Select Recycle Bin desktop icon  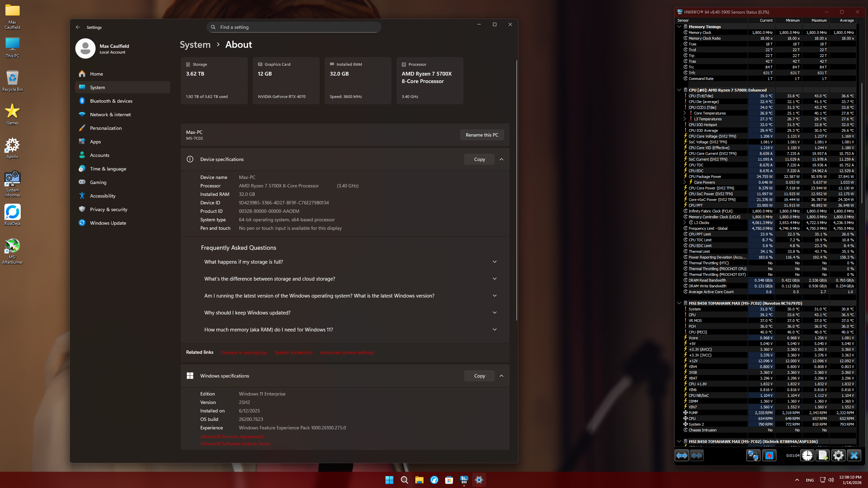(13, 81)
